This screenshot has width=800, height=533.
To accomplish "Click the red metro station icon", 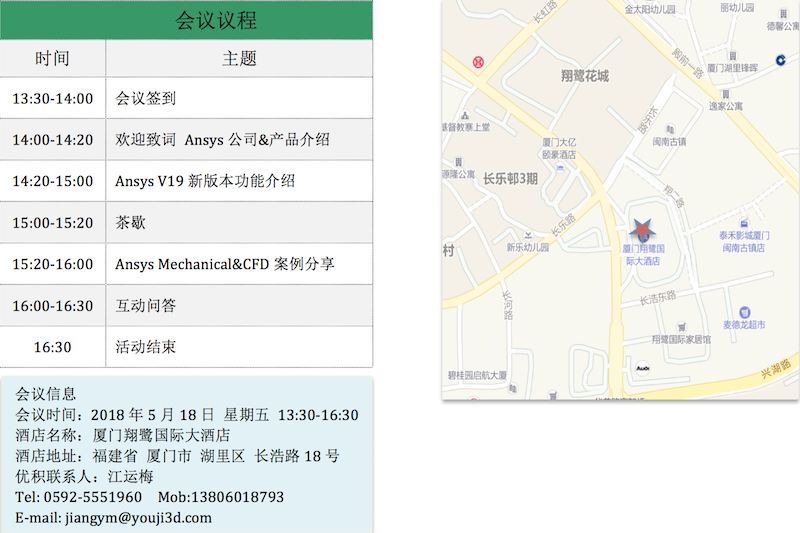I will tap(478, 62).
